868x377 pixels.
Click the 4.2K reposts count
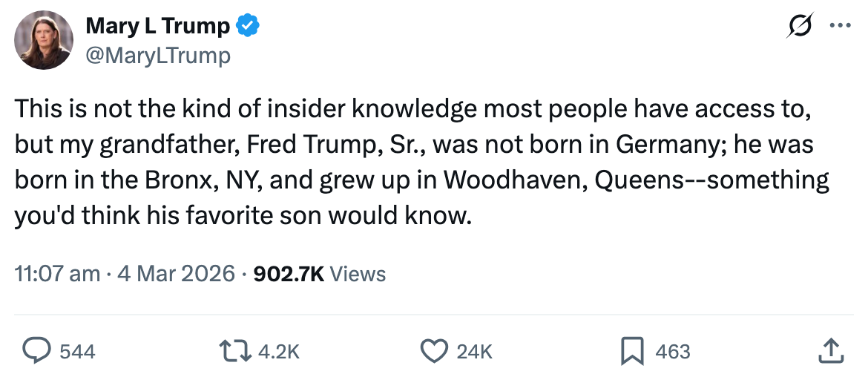click(x=279, y=351)
